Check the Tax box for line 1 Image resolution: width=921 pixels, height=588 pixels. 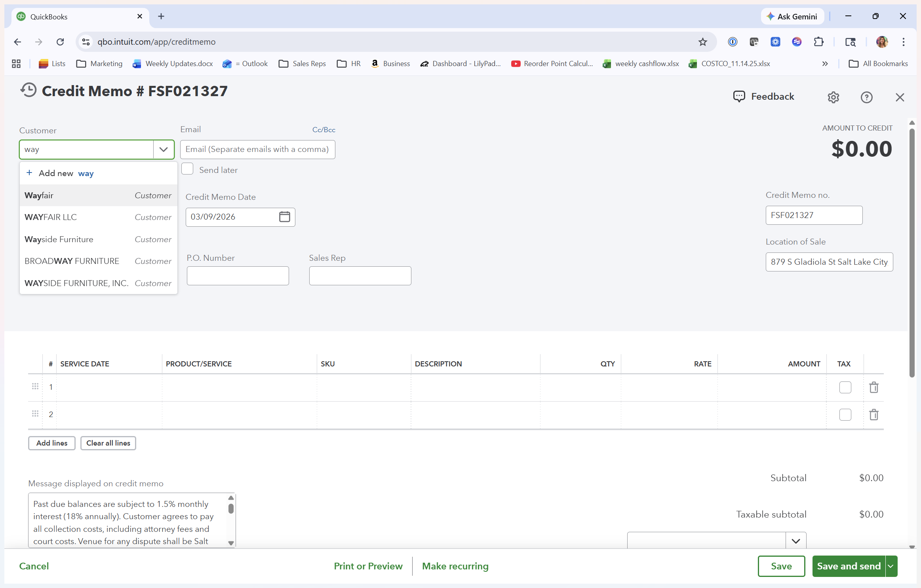point(845,387)
